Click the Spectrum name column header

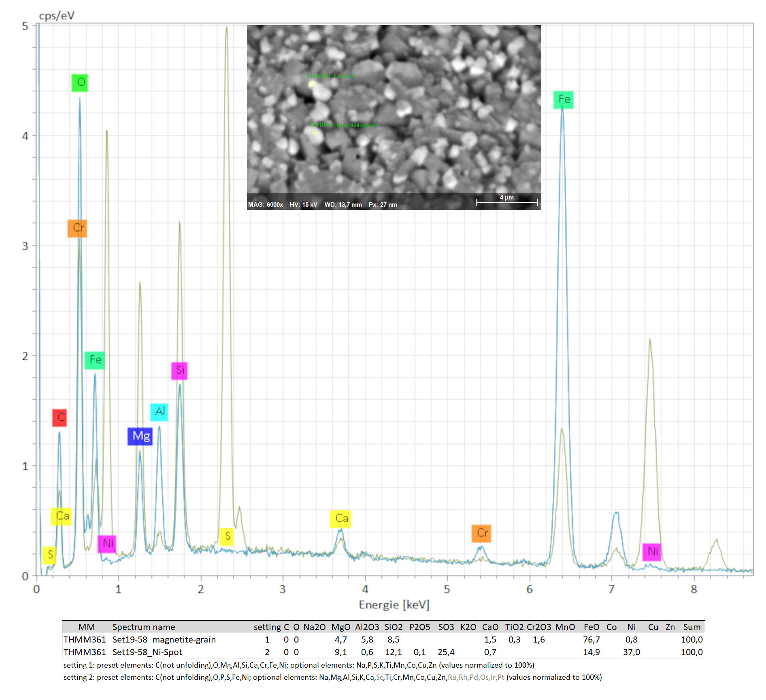click(144, 627)
